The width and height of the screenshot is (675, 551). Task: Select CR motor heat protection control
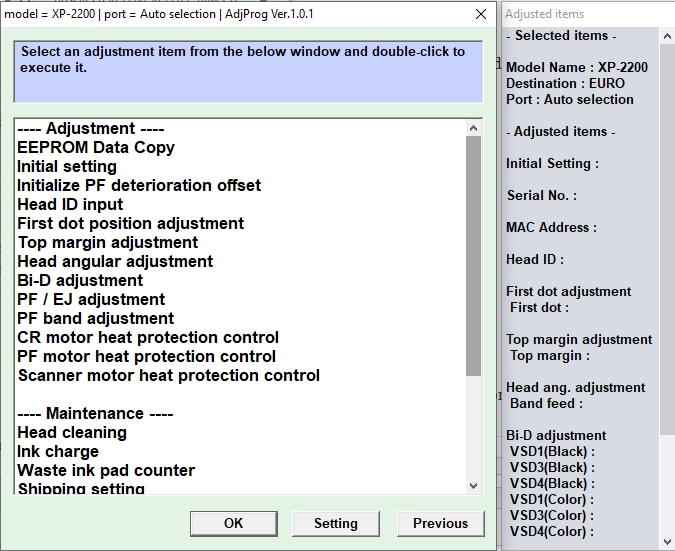(148, 337)
